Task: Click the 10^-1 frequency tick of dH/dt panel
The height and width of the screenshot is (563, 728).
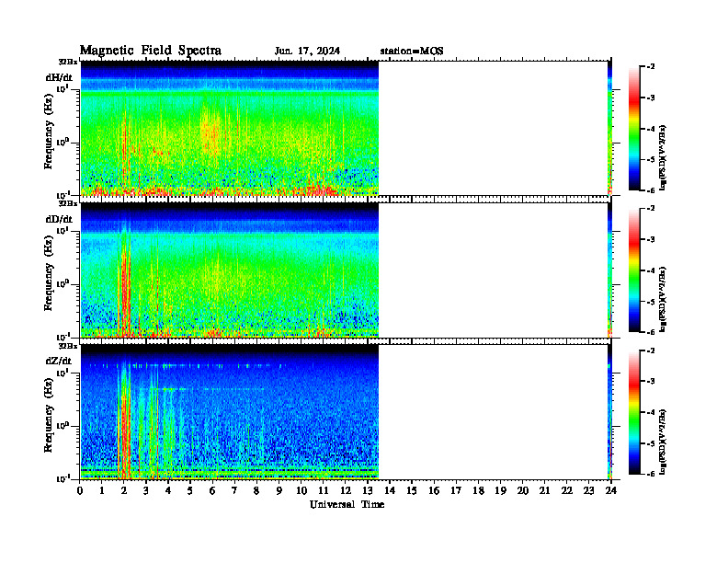Action: (63, 194)
